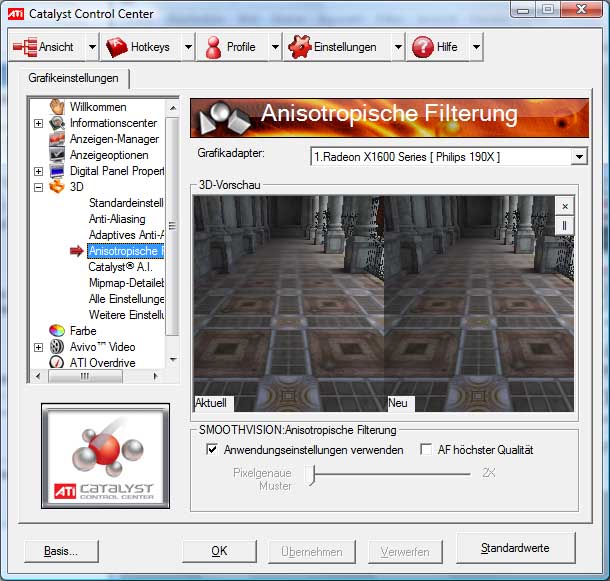The height and width of the screenshot is (581, 610).
Task: Open the Hilfe dropdown arrow
Action: coord(477,47)
